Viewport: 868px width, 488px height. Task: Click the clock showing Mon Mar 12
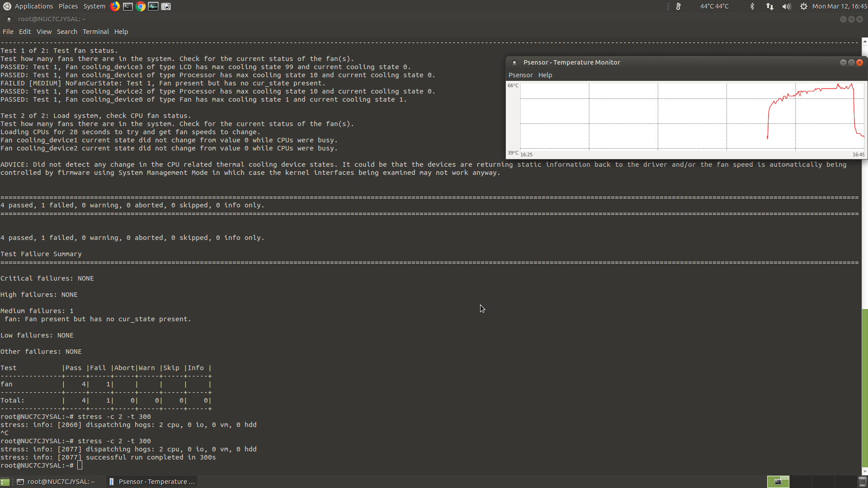(x=840, y=6)
